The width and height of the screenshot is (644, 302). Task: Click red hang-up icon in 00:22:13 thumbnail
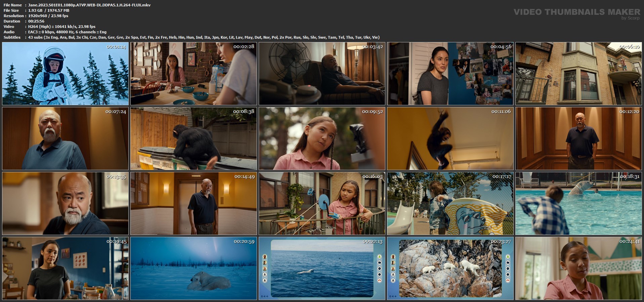[380, 280]
